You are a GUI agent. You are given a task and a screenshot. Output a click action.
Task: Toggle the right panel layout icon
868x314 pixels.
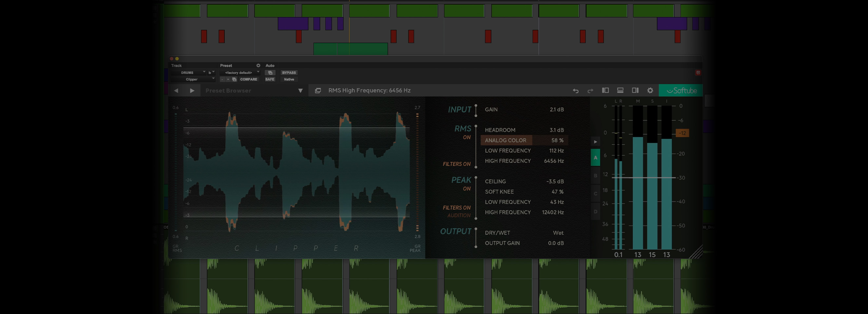pos(635,90)
